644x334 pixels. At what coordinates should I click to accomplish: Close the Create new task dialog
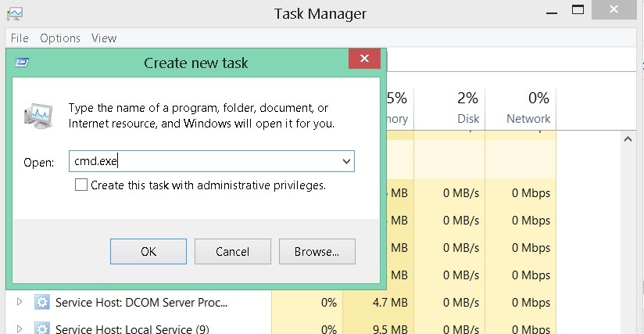[366, 61]
